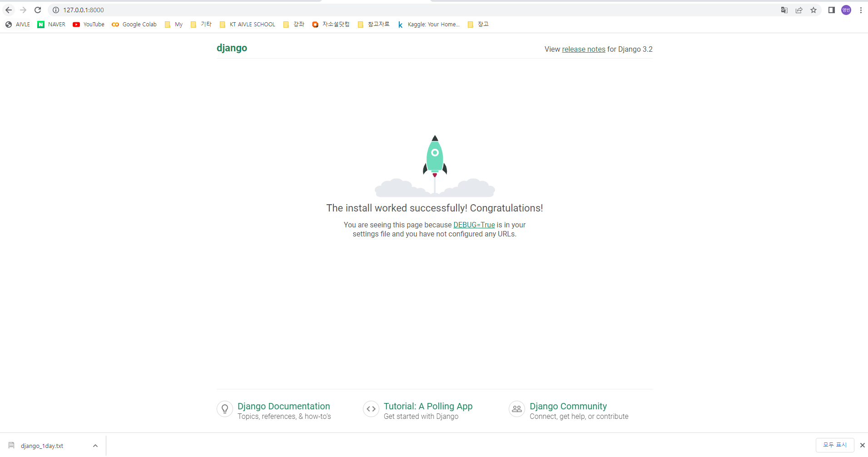
Task: Expand the 기타 bookmark folder
Action: click(x=201, y=25)
